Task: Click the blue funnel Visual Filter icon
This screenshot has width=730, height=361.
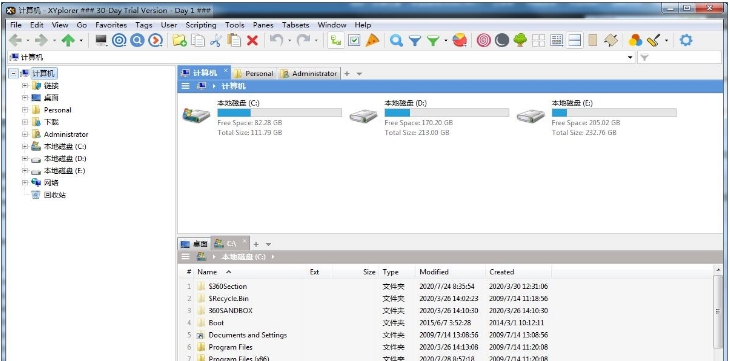Action: pyautogui.click(x=415, y=41)
